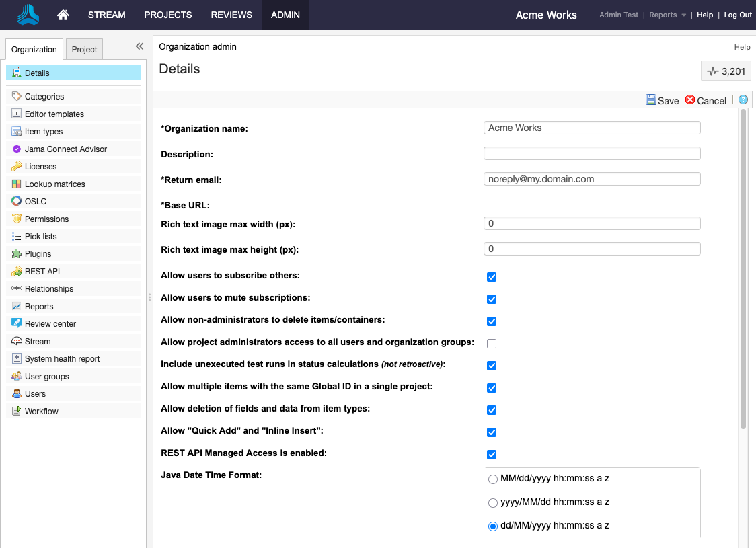
Task: Switch to the Project tab
Action: 84,49
